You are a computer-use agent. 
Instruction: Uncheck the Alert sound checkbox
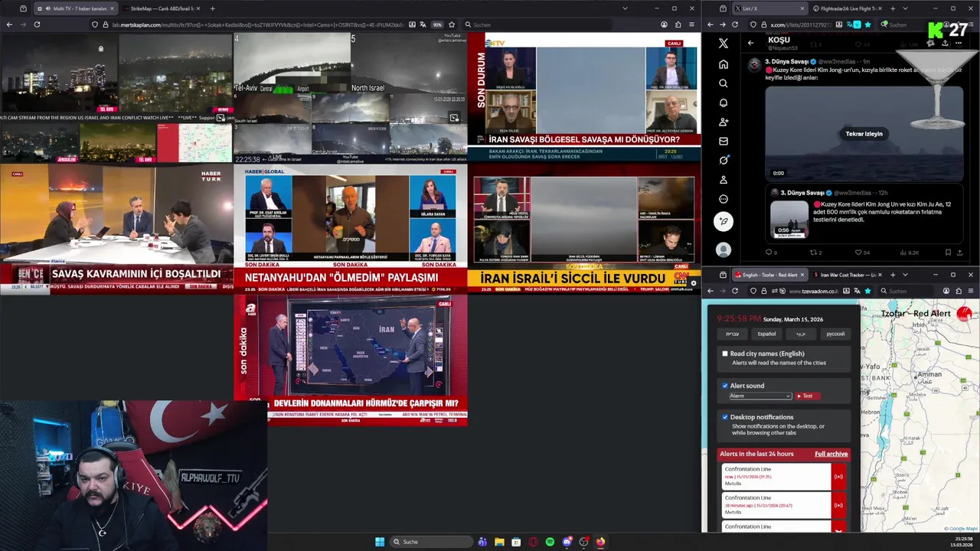point(725,386)
